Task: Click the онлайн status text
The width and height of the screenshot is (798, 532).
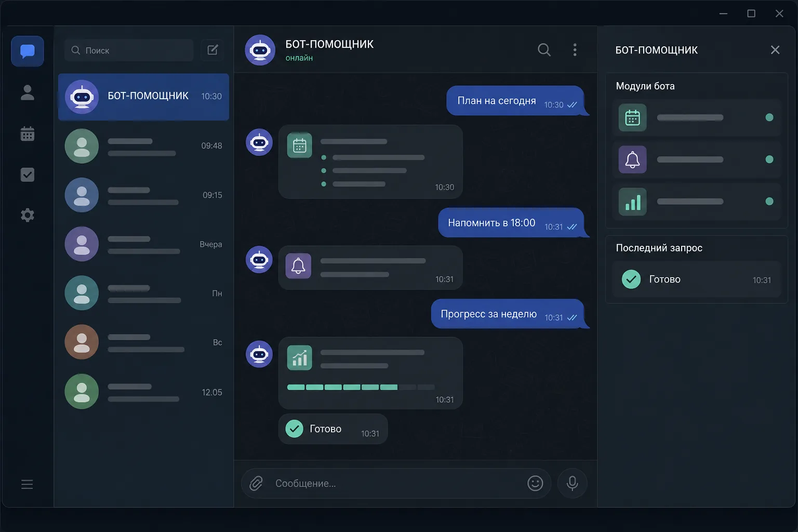Action: [299, 58]
